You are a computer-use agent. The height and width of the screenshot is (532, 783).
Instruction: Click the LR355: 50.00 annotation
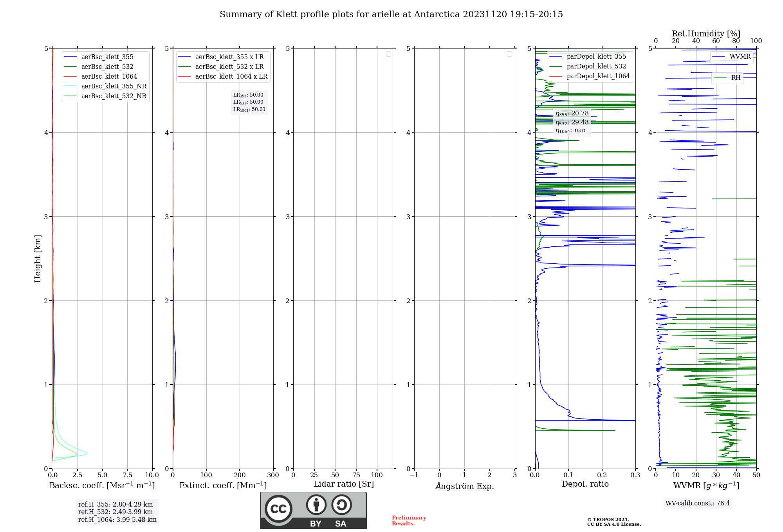pos(249,95)
